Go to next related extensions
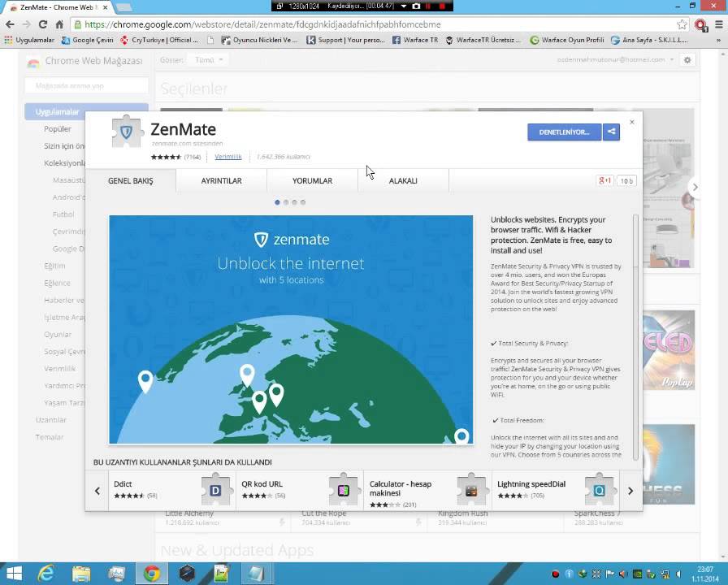This screenshot has height=585, width=728. 630,491
